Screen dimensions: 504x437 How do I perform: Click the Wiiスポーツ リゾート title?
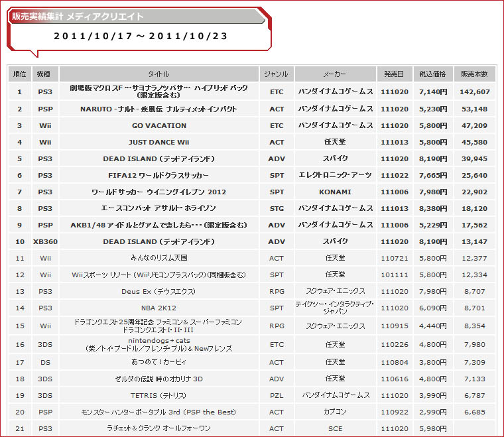coord(158,275)
